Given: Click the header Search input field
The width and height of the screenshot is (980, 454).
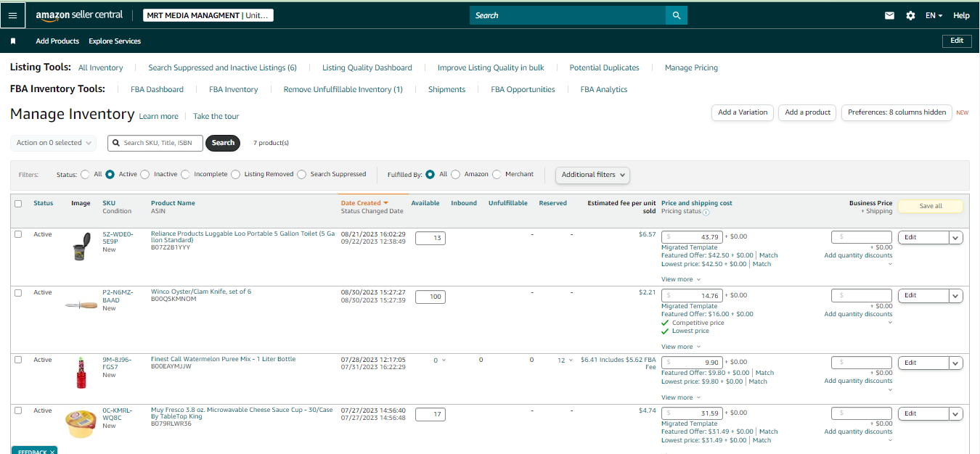Looking at the screenshot, I should pos(568,15).
